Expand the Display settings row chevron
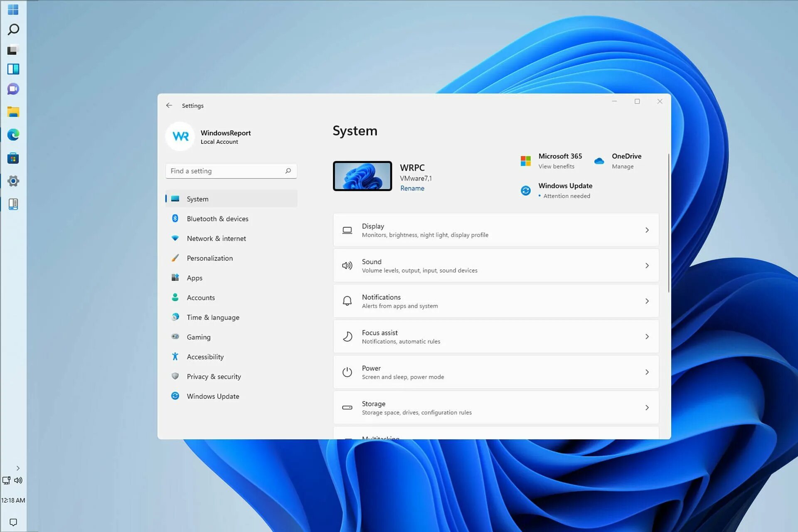 point(647,230)
